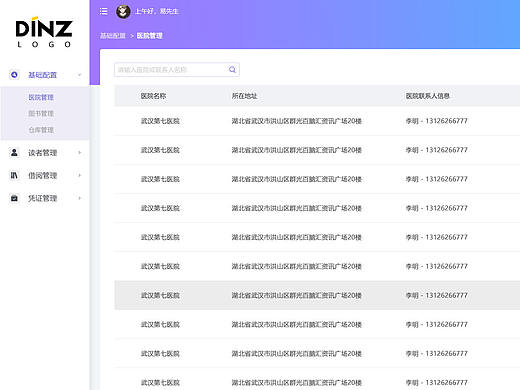Image resolution: width=520 pixels, height=390 pixels.
Task: Click the 凭证管理 briefcase icon
Action: [14, 198]
